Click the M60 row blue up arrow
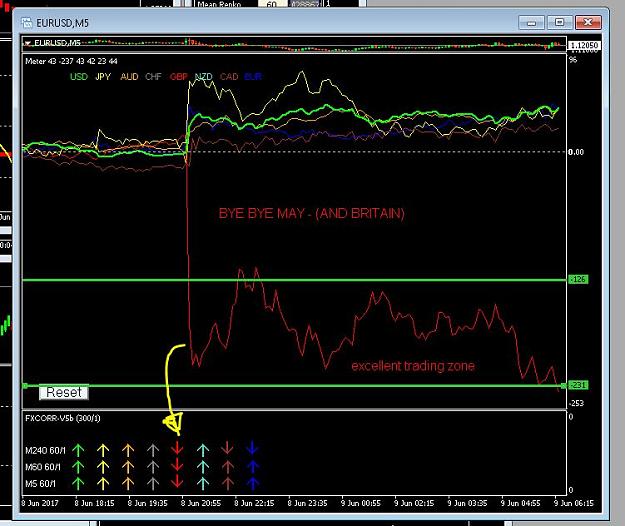Viewport: 625px width, 526px height. click(252, 467)
